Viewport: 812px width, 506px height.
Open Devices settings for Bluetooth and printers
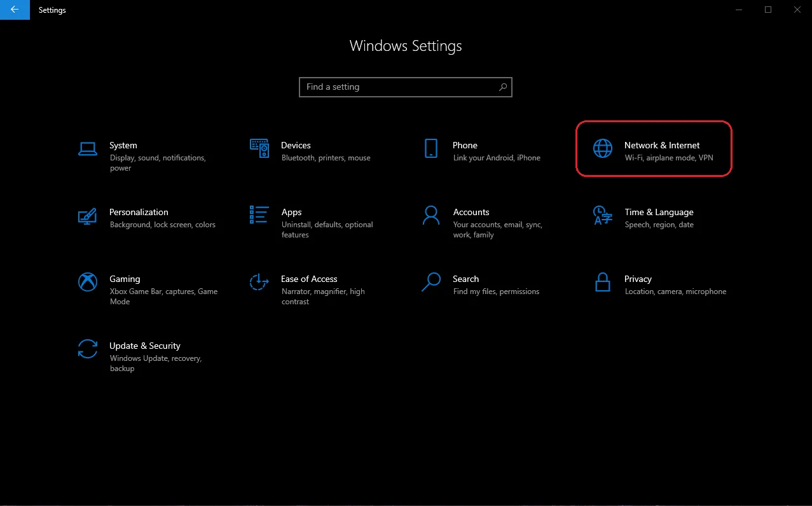click(259, 148)
